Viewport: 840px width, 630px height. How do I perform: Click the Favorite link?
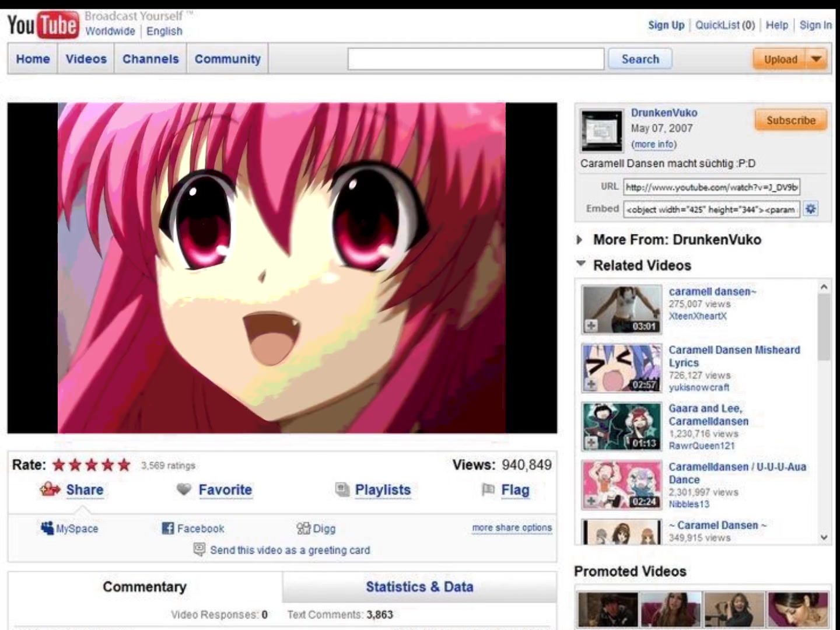point(225,489)
